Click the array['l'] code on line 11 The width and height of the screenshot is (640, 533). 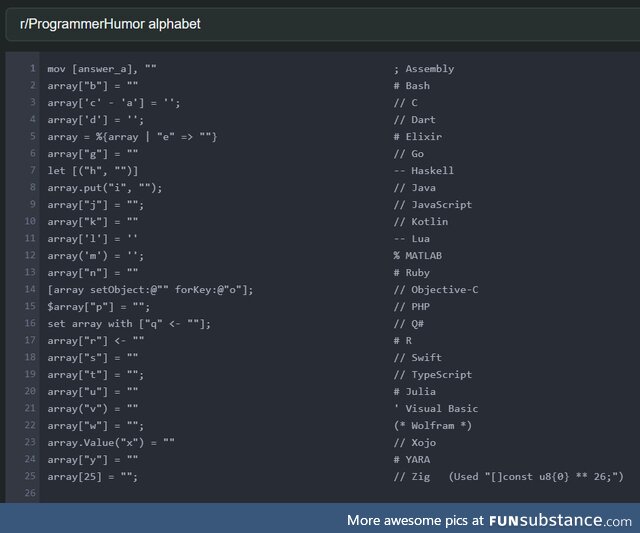pyautogui.click(x=93, y=239)
